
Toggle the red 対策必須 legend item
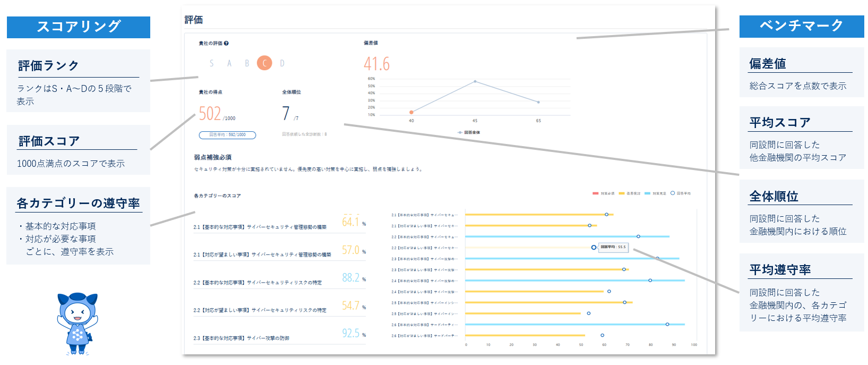[603, 193]
